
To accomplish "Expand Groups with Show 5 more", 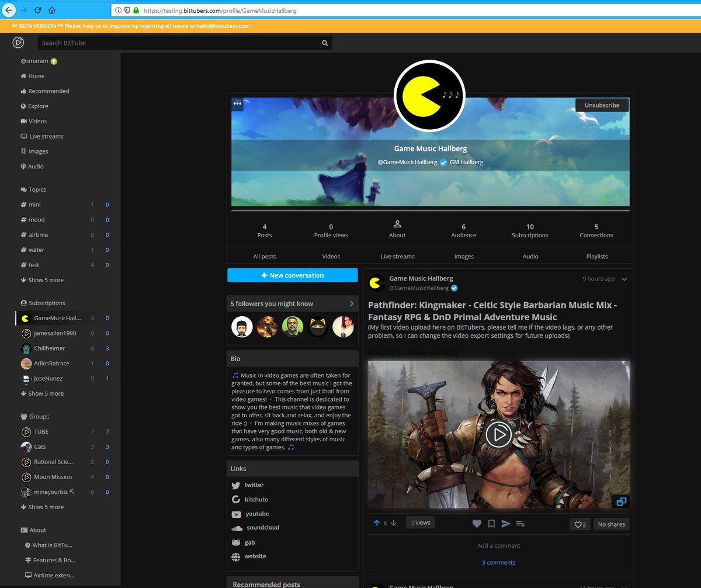I will pyautogui.click(x=42, y=507).
